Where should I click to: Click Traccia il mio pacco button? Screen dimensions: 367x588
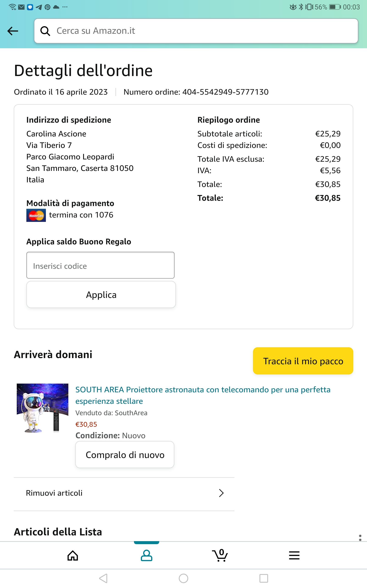click(x=303, y=361)
